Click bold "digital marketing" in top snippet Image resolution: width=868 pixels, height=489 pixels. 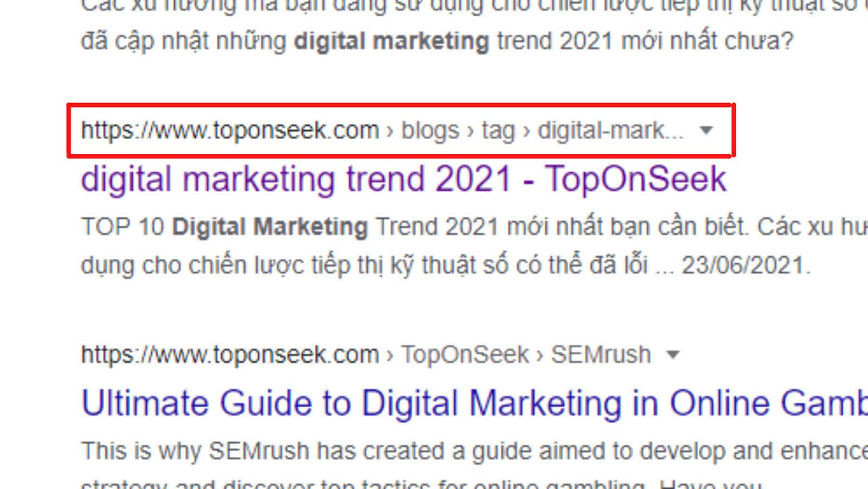(x=391, y=41)
